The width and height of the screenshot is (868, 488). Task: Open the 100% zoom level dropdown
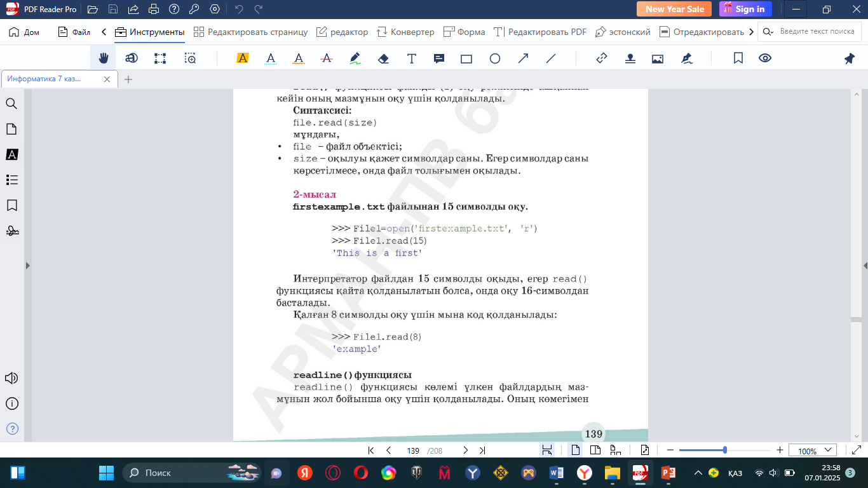[812, 451]
